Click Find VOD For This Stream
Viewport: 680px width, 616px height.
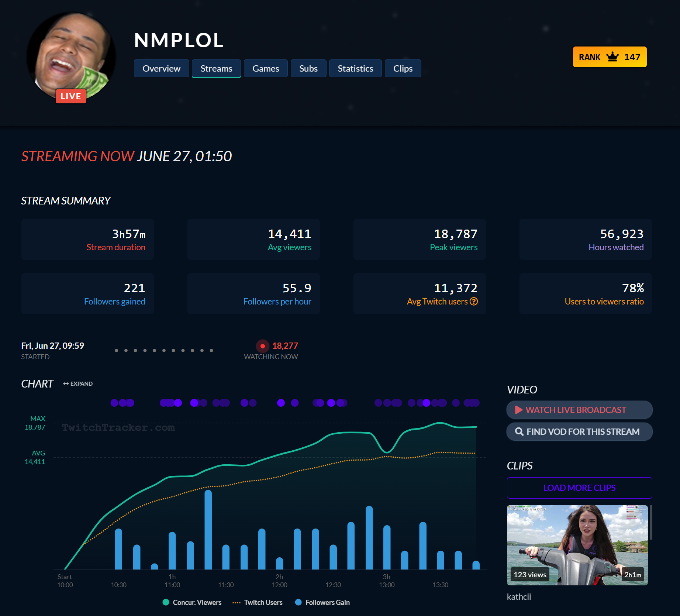pos(579,431)
